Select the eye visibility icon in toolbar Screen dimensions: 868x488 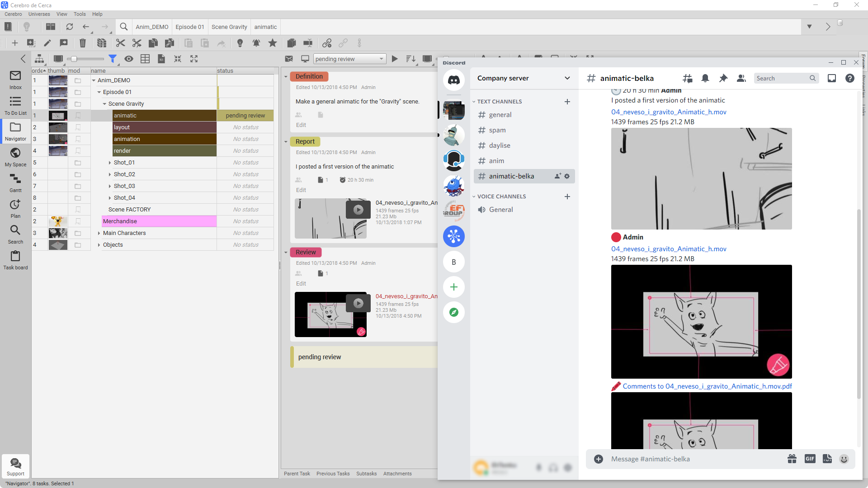(129, 59)
